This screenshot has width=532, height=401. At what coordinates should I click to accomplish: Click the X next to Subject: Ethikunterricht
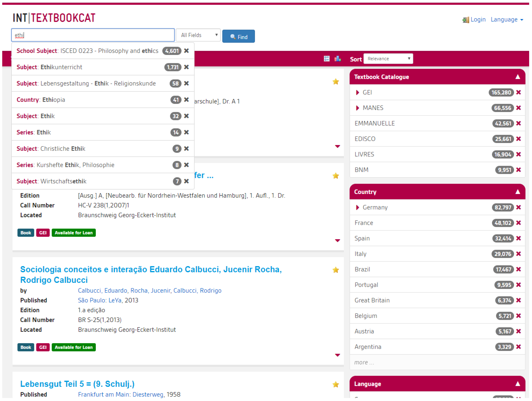(x=186, y=67)
